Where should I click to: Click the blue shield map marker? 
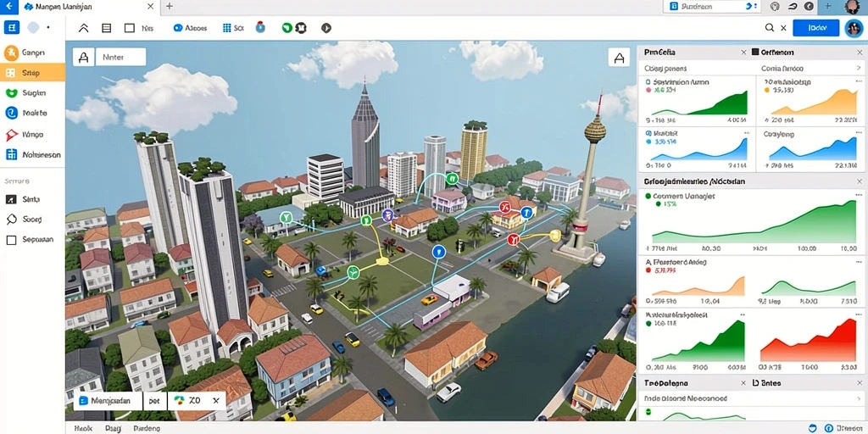click(438, 252)
